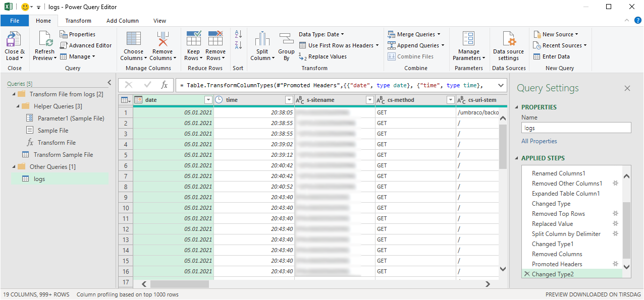
Task: Open the New Source dropdown
Action: [555, 34]
